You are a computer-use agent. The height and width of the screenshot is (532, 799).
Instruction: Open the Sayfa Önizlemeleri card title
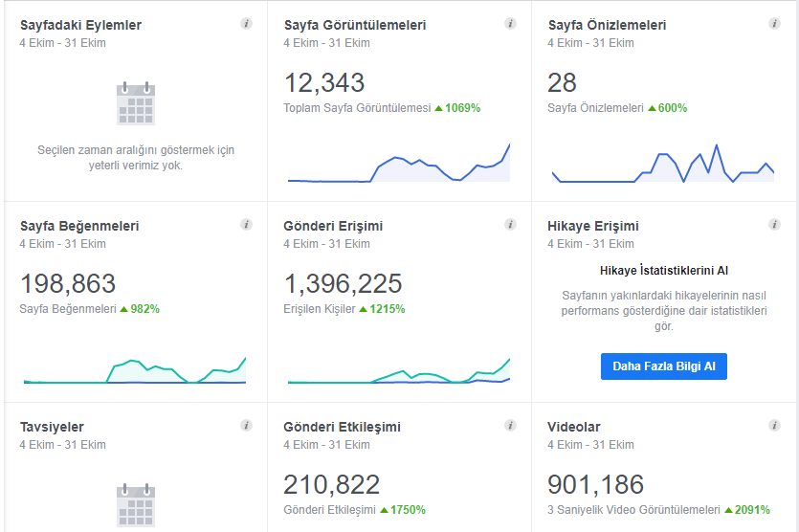tap(607, 25)
